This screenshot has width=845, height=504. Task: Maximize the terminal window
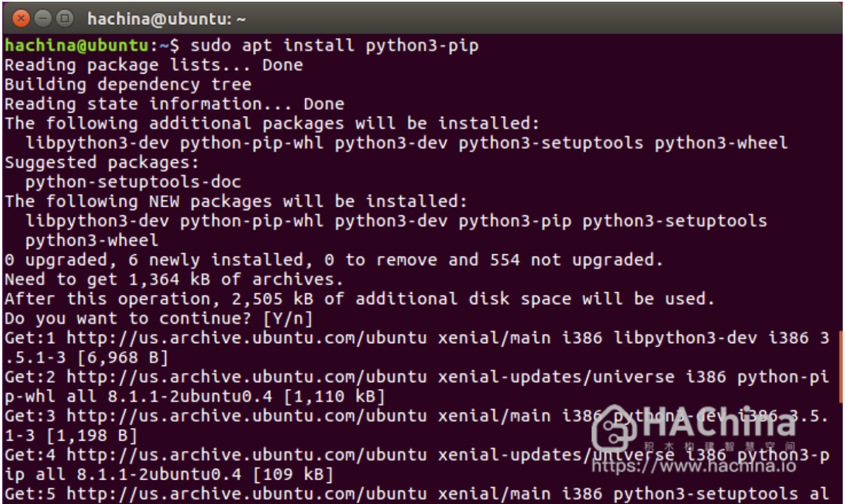click(65, 19)
